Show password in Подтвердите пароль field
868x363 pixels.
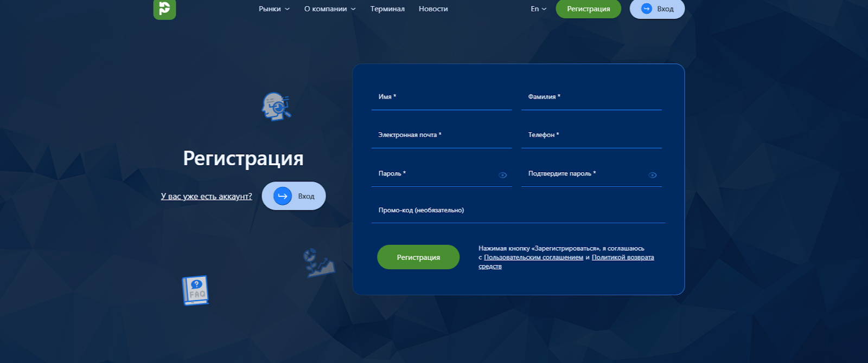pyautogui.click(x=653, y=175)
